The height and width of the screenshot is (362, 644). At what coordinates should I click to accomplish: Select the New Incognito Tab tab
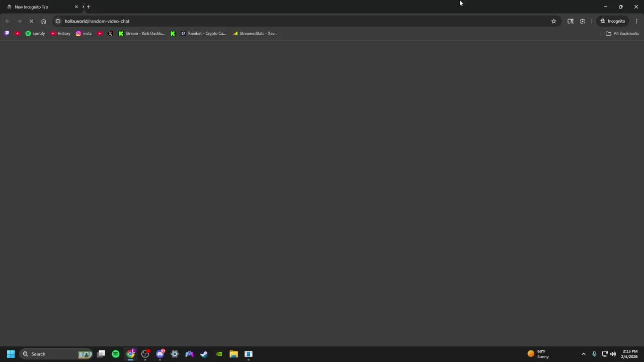tap(40, 7)
